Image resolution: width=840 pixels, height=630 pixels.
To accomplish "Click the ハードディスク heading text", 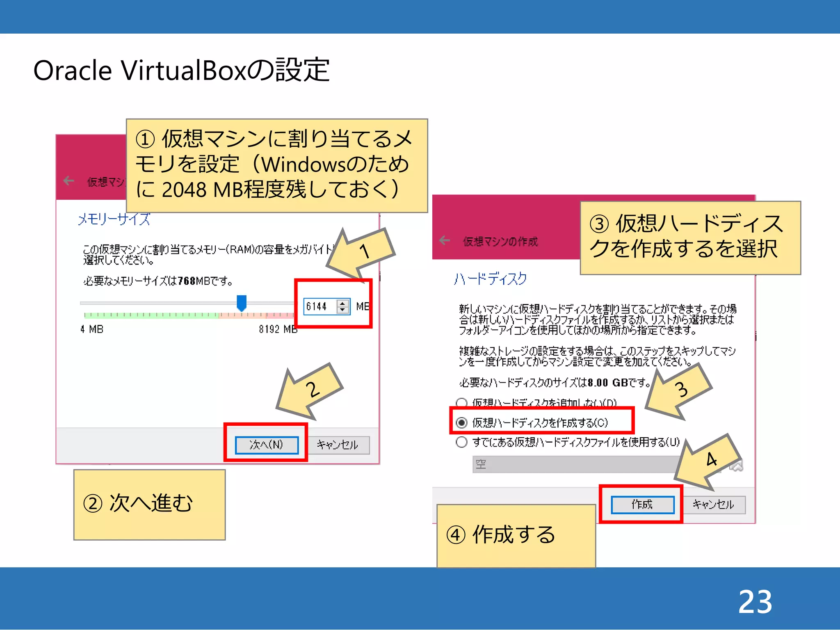I will pyautogui.click(x=491, y=279).
